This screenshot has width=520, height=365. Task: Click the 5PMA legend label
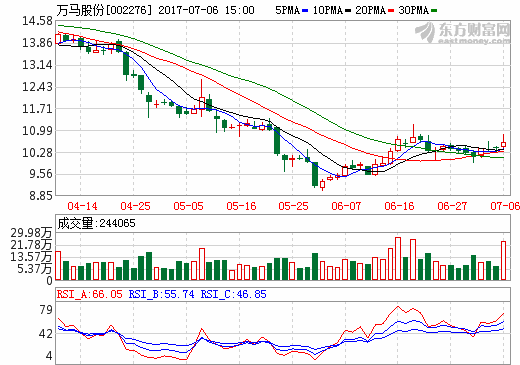point(287,10)
